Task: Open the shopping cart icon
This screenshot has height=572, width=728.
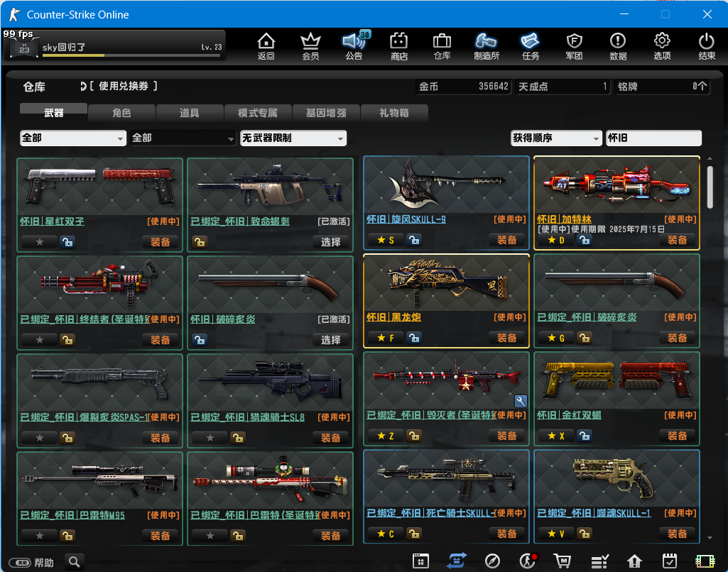Action: click(563, 561)
